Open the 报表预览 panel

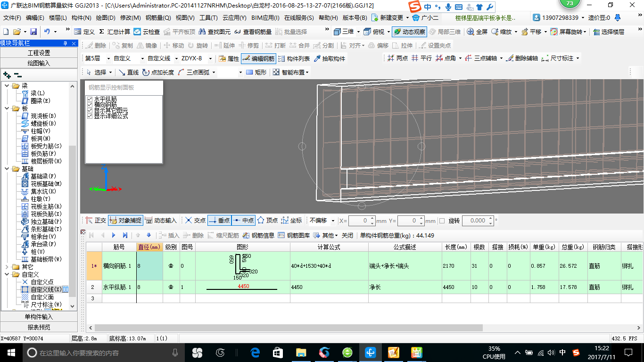[x=39, y=327]
